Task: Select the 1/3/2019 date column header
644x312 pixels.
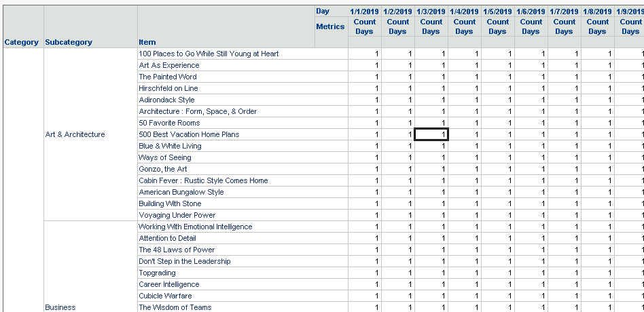Action: point(431,12)
